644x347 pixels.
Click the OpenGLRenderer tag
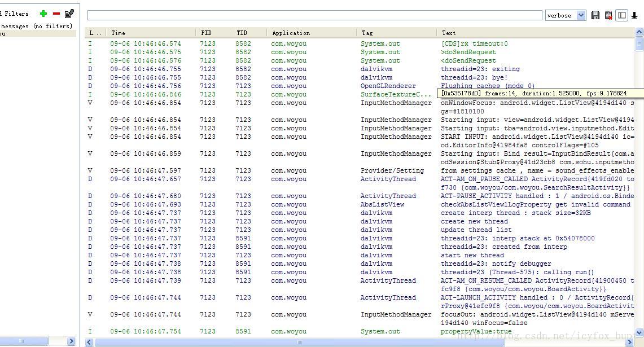click(x=388, y=86)
